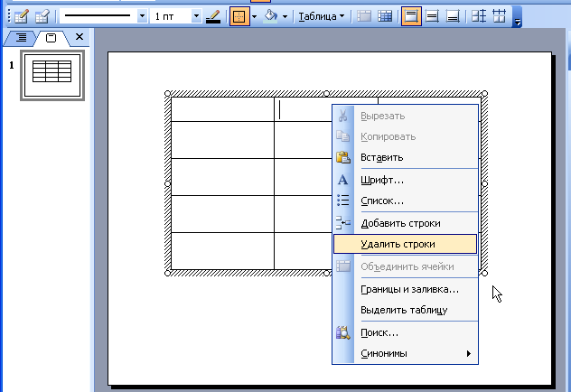Click the research search icon in menu
The width and height of the screenshot is (571, 392).
coord(343,332)
